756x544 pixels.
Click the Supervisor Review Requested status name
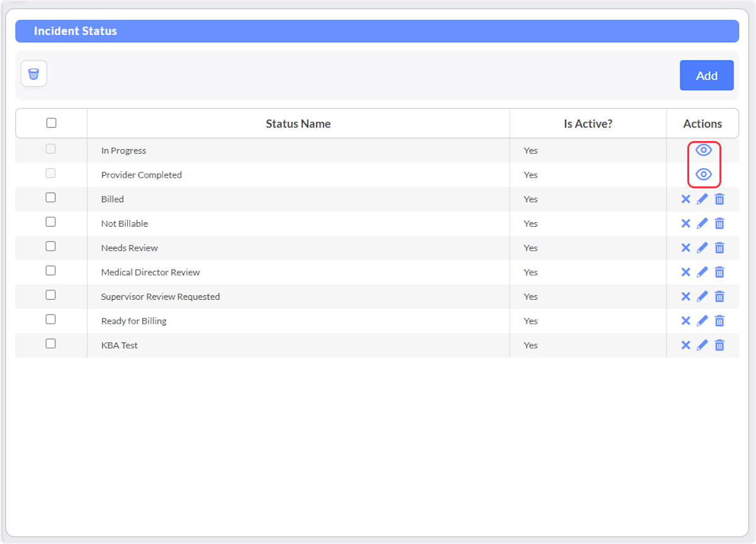point(161,297)
